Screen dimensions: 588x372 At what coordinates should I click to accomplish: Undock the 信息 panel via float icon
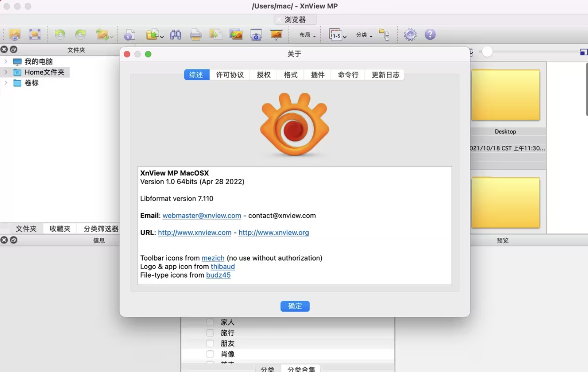14,240
